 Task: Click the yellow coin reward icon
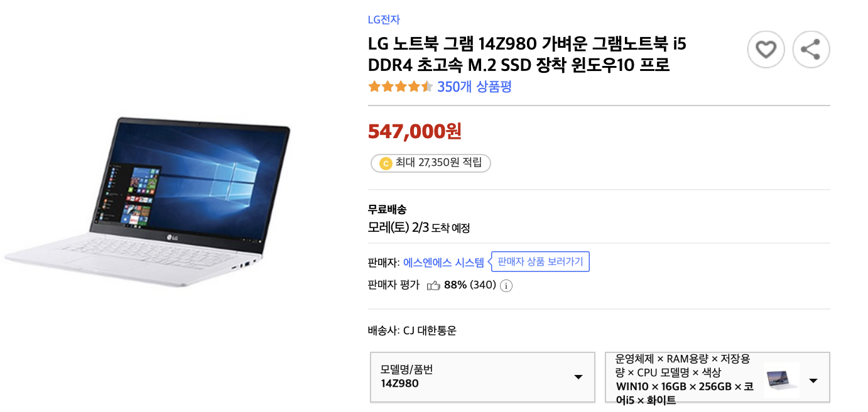tap(385, 163)
